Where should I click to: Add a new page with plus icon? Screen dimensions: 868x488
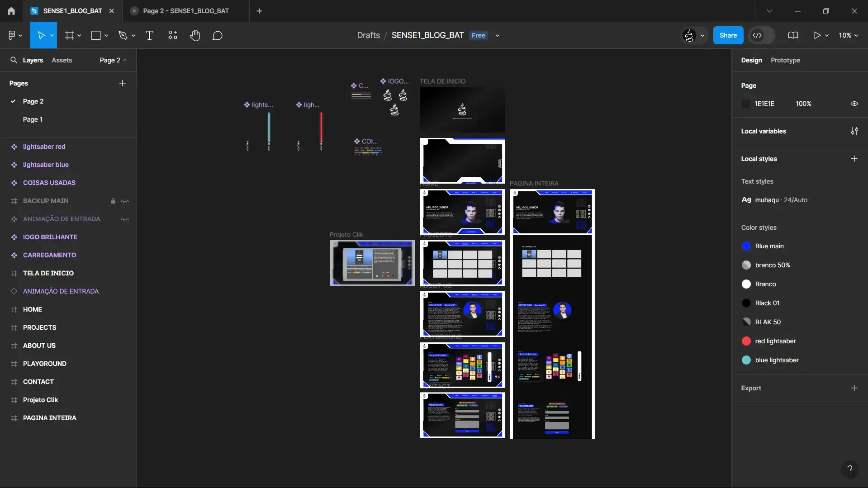[123, 83]
